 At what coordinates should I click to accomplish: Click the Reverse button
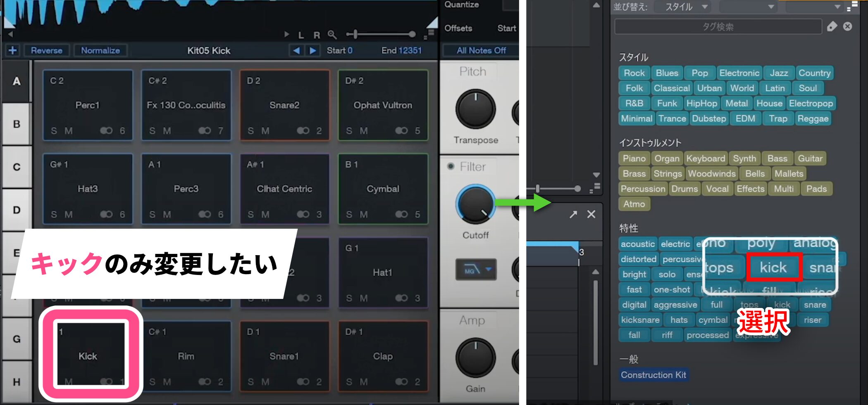point(47,50)
